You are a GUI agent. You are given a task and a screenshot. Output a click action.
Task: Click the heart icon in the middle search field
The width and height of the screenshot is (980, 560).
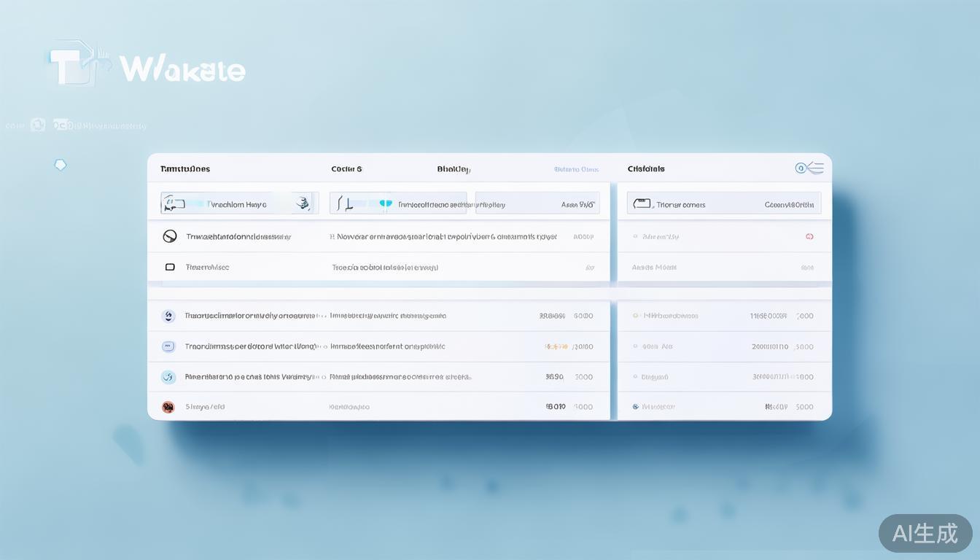click(x=386, y=203)
